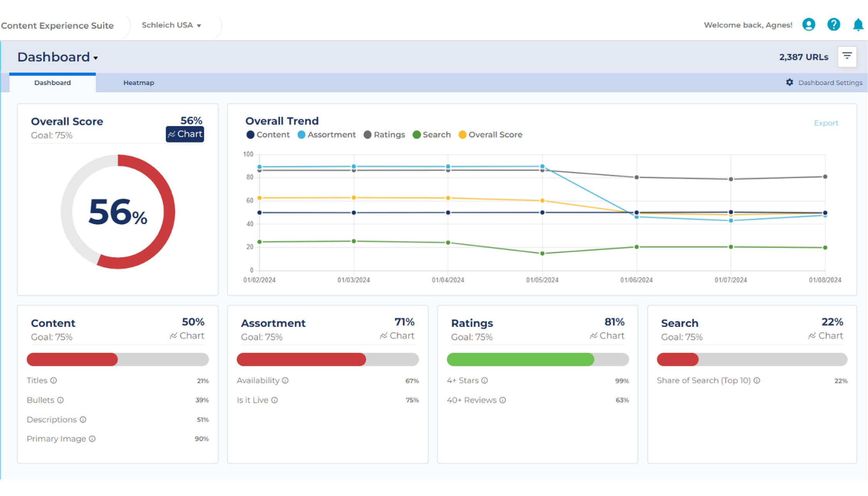
Task: Click Share of Search info icon
Action: coord(757,380)
